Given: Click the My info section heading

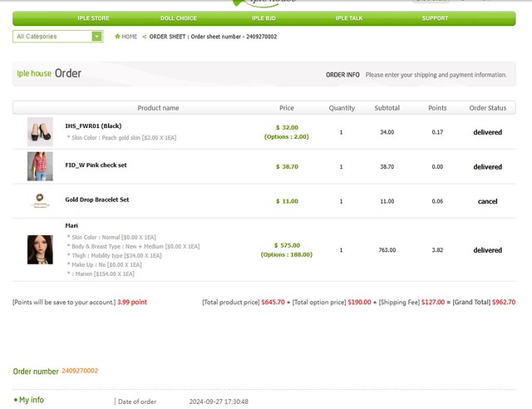Looking at the screenshot, I should click(x=32, y=400).
